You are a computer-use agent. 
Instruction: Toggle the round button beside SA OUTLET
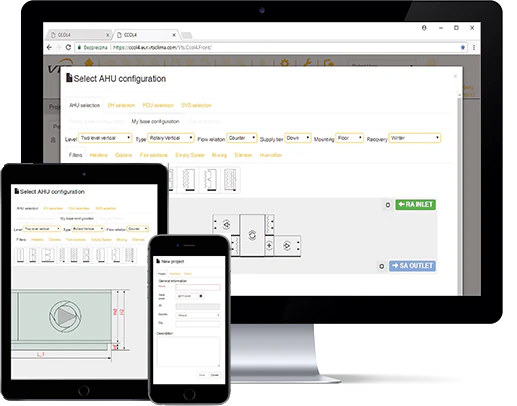(382, 266)
